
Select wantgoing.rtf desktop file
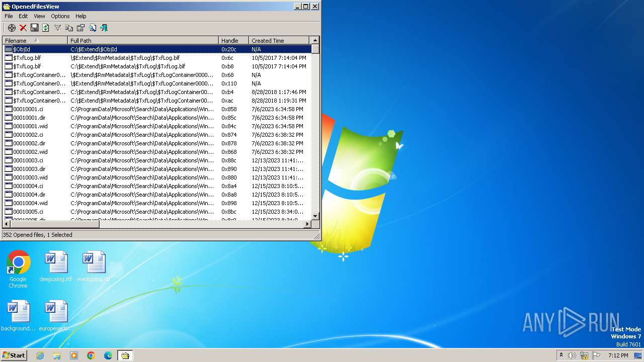tap(94, 266)
